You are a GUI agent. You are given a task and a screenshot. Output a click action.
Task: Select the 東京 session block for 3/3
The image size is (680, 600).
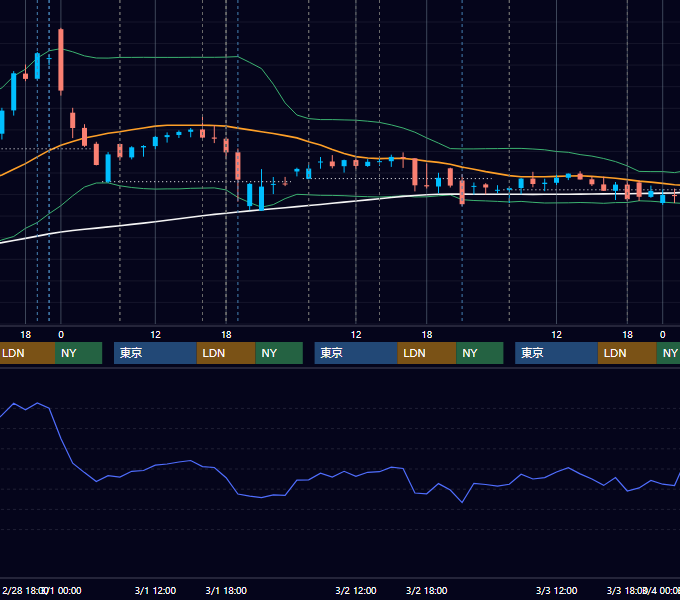[x=556, y=353]
